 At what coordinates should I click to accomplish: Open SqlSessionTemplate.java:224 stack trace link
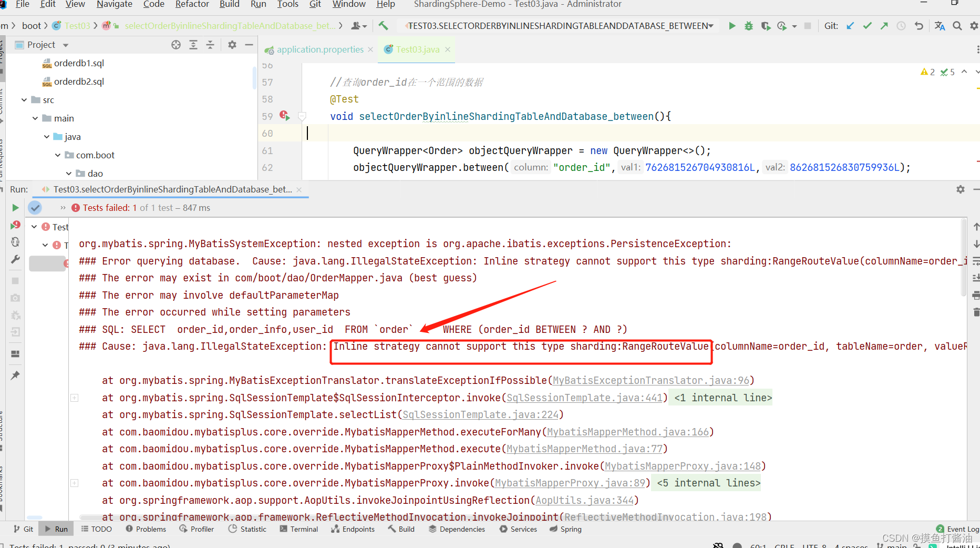[481, 414]
